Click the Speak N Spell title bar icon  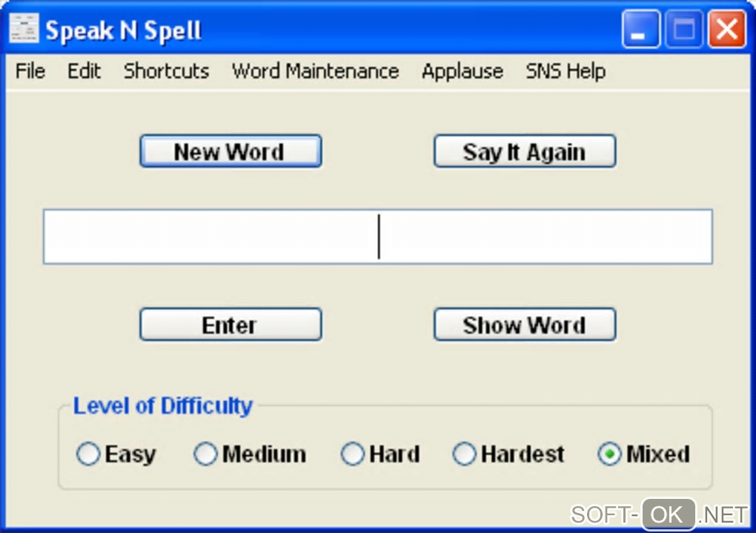[24, 28]
